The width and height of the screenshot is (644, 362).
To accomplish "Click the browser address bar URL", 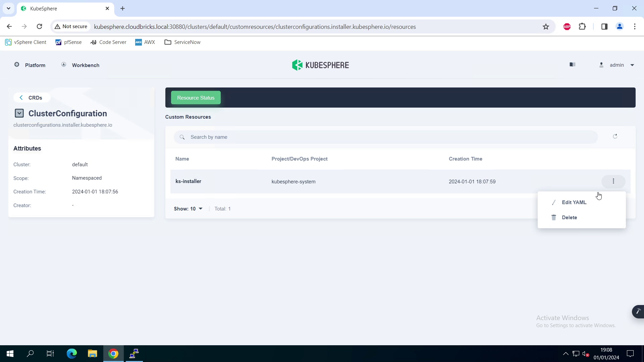I will 255,27.
